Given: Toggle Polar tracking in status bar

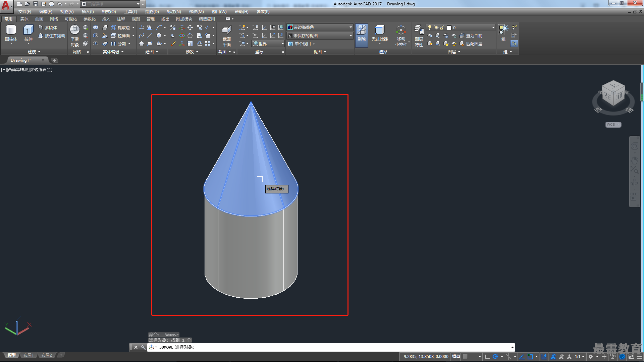Looking at the screenshot, I should [x=495, y=357].
